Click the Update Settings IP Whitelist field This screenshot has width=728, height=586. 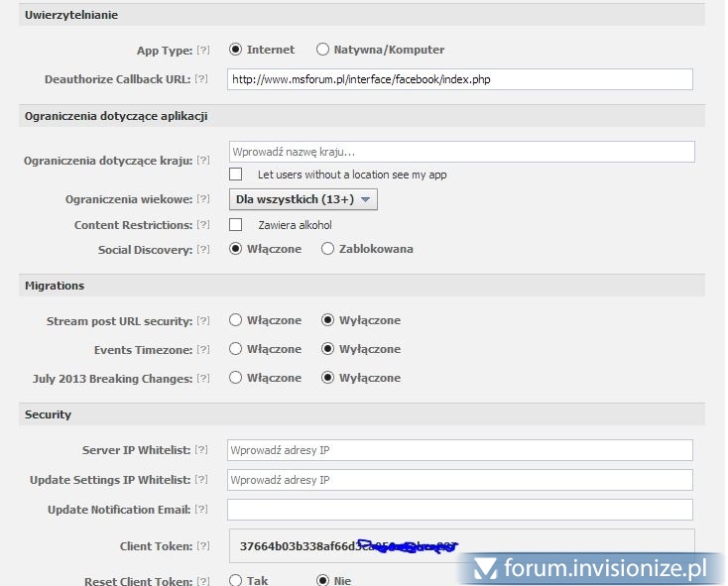click(459, 480)
